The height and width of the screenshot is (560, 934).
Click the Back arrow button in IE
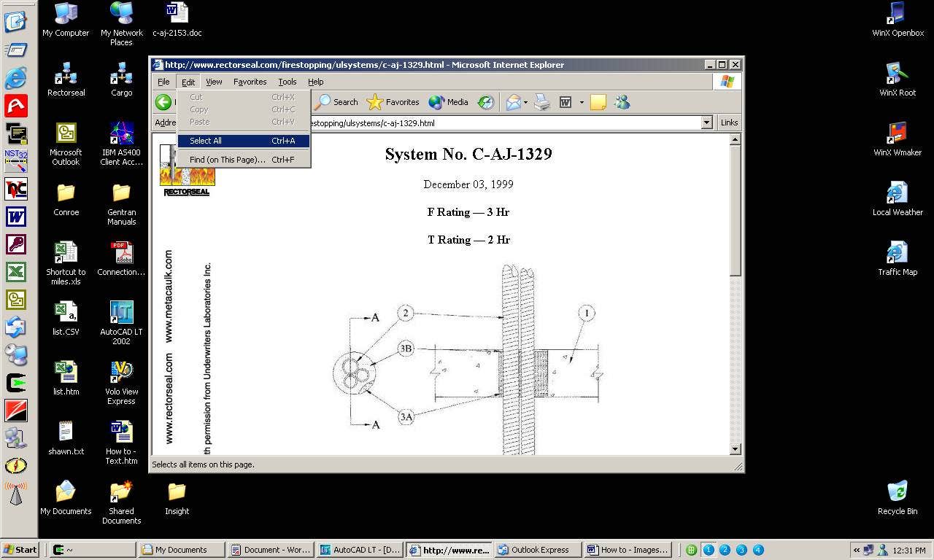click(163, 102)
